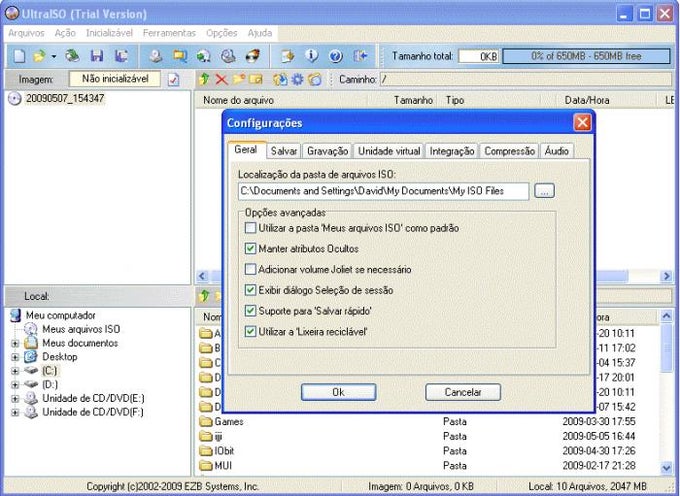Viewport: 680px width, 496px height.
Task: Click the Make CD/DVD image icon
Action: pos(156,56)
